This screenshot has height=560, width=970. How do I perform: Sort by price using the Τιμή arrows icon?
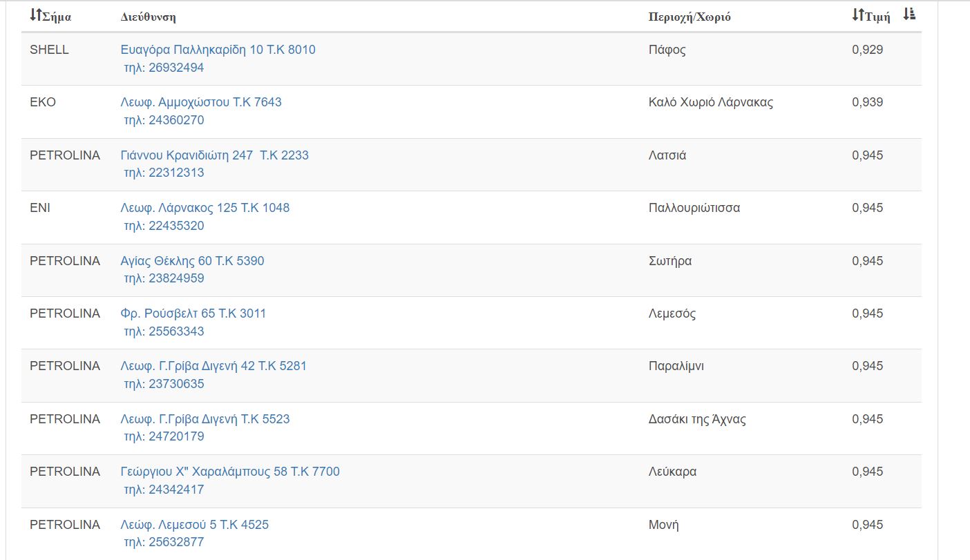point(857,15)
